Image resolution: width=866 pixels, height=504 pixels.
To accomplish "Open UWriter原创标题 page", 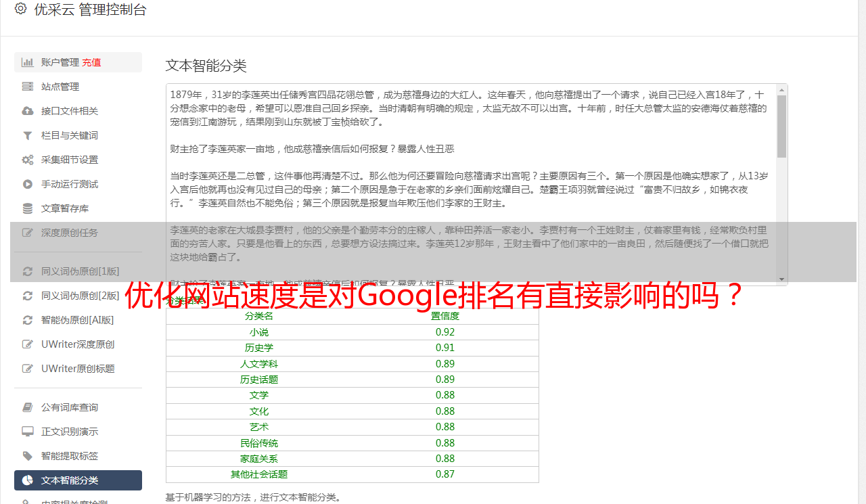I will (78, 369).
